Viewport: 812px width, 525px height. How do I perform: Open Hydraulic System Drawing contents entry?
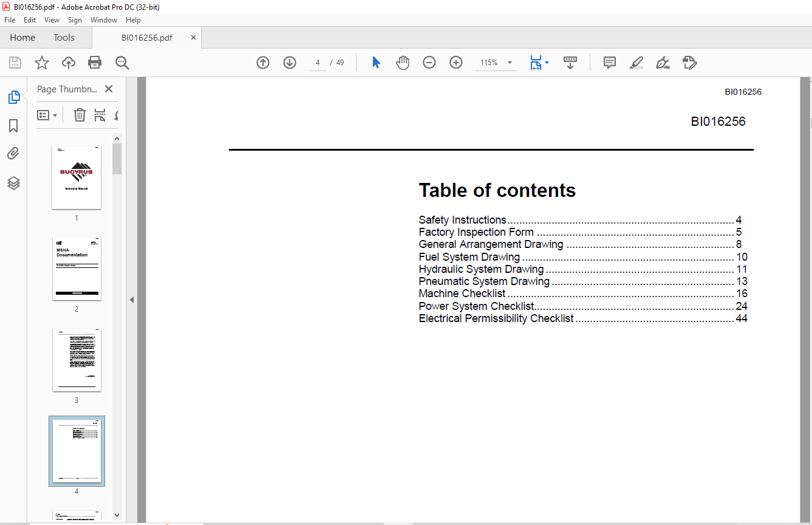click(583, 269)
